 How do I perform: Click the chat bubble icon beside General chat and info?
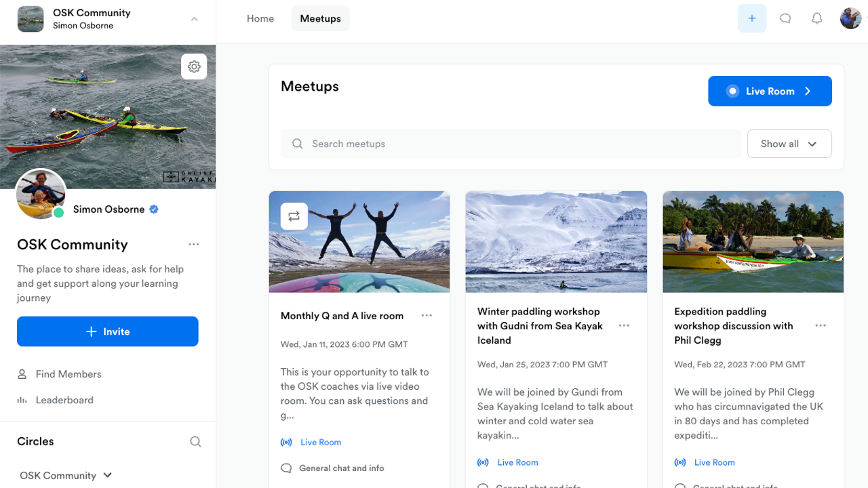point(286,468)
